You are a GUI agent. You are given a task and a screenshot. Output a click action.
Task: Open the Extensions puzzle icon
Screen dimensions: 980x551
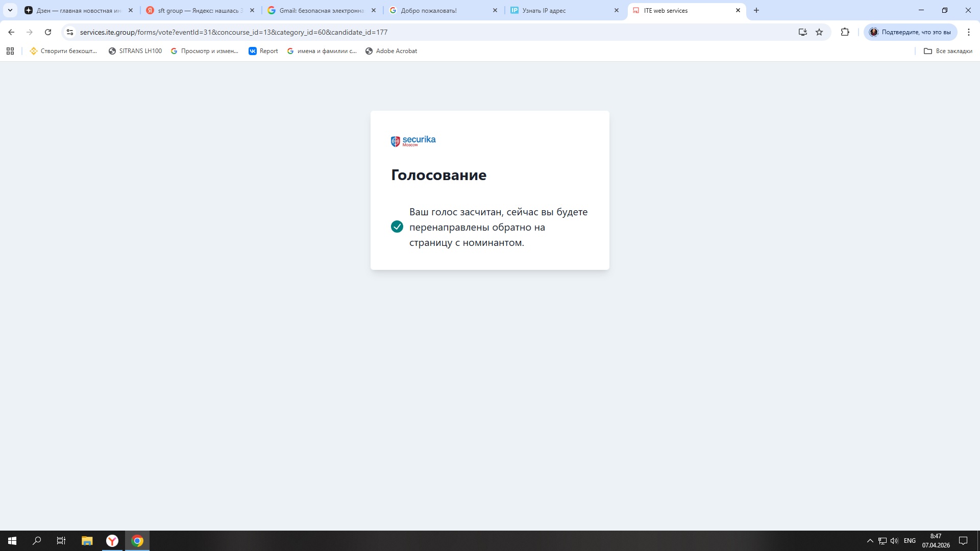(x=845, y=32)
